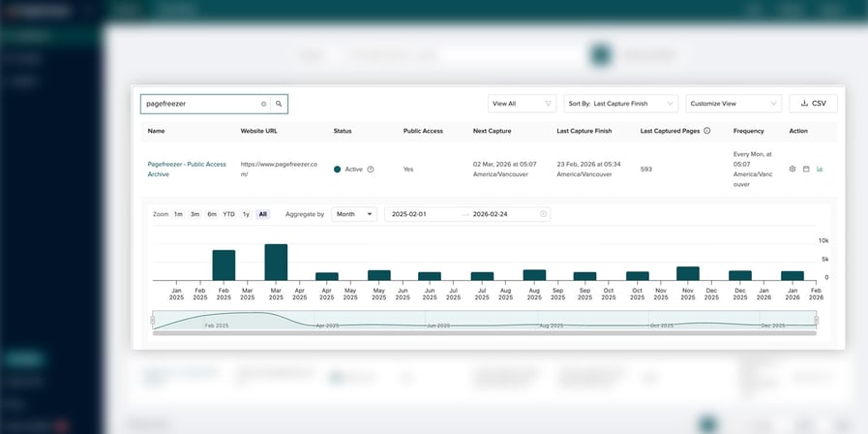Download the CSV export

click(x=813, y=104)
